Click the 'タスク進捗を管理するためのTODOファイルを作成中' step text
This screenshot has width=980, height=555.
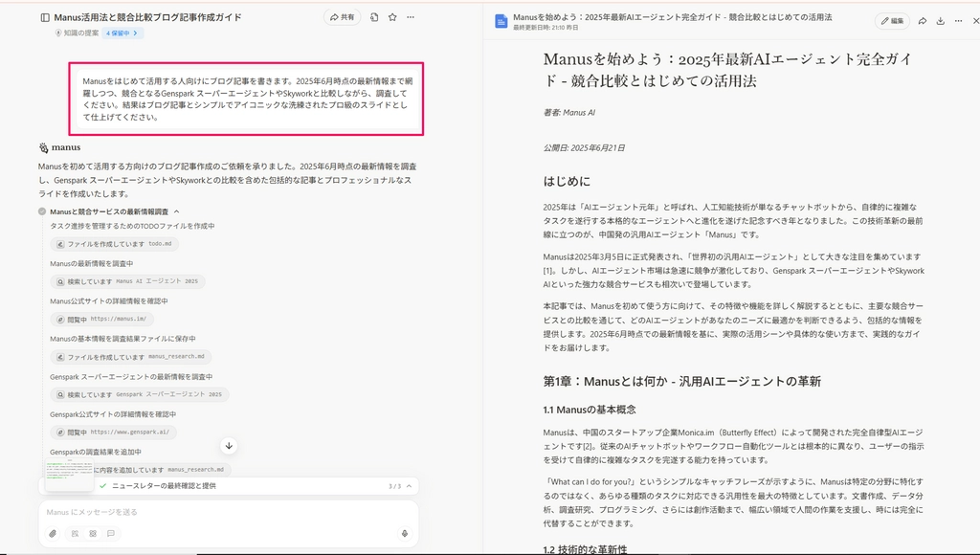(x=132, y=226)
